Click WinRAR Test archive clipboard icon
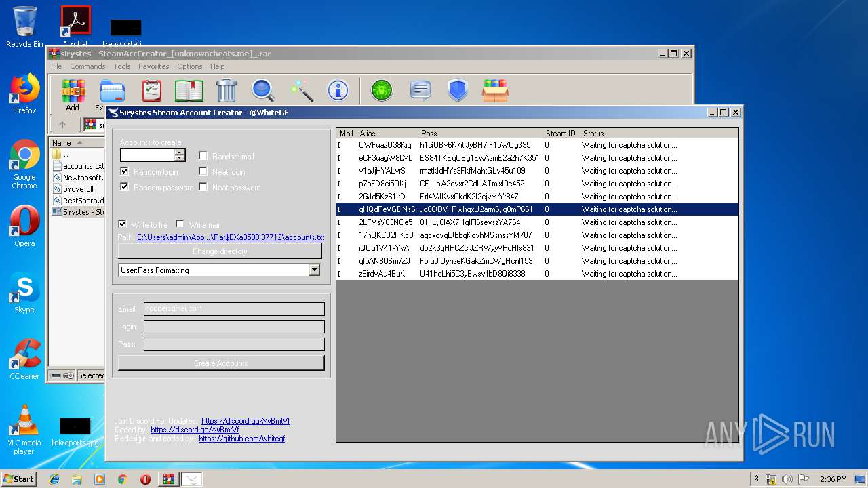The image size is (868, 488). point(152,91)
